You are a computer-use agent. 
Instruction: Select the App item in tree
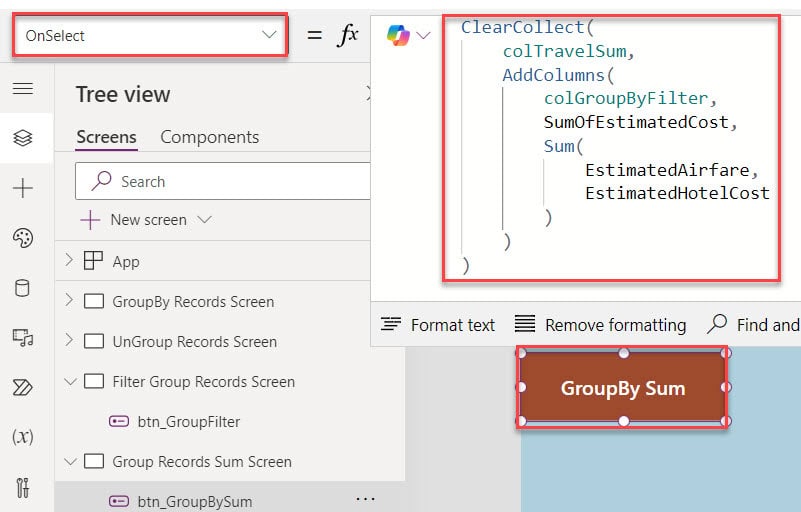coord(126,262)
